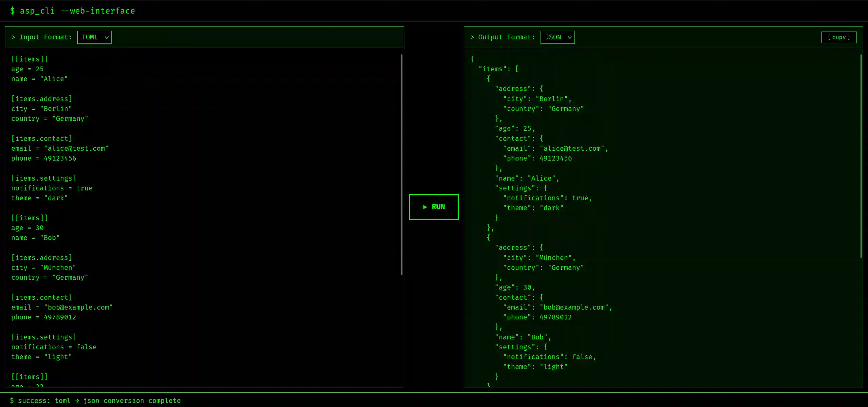
Task: Click the age = 25 line in input
Action: click(x=27, y=69)
